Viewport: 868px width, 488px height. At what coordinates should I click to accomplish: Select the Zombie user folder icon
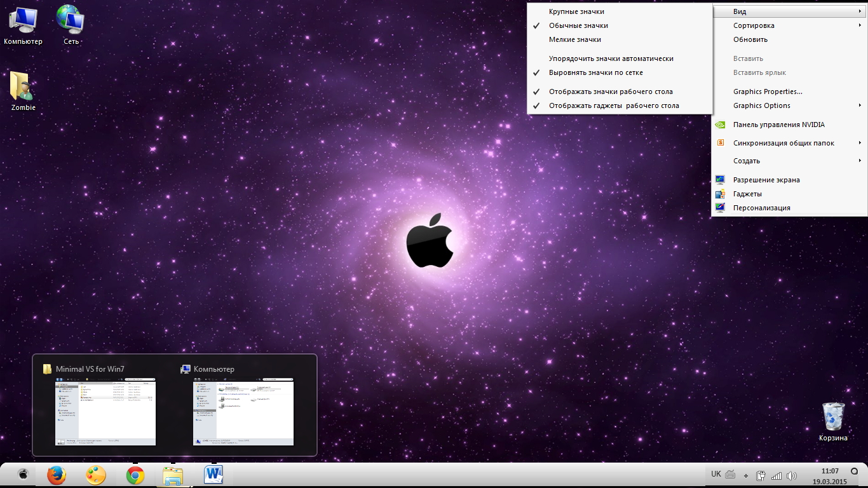coord(23,91)
